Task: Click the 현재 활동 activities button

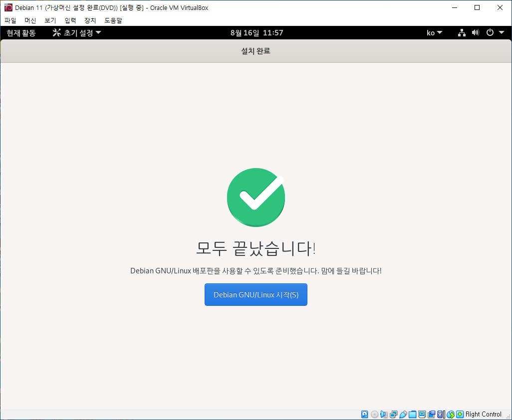Action: click(21, 32)
